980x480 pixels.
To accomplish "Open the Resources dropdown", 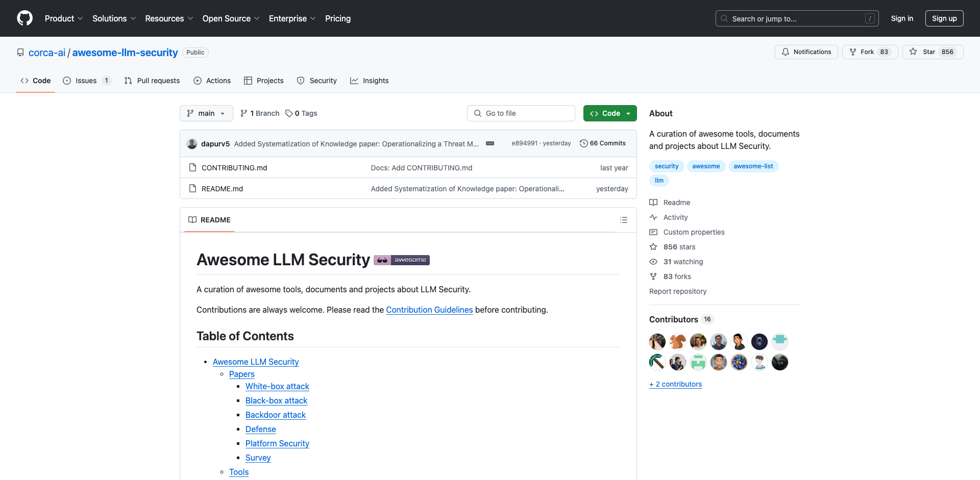I will tap(169, 18).
